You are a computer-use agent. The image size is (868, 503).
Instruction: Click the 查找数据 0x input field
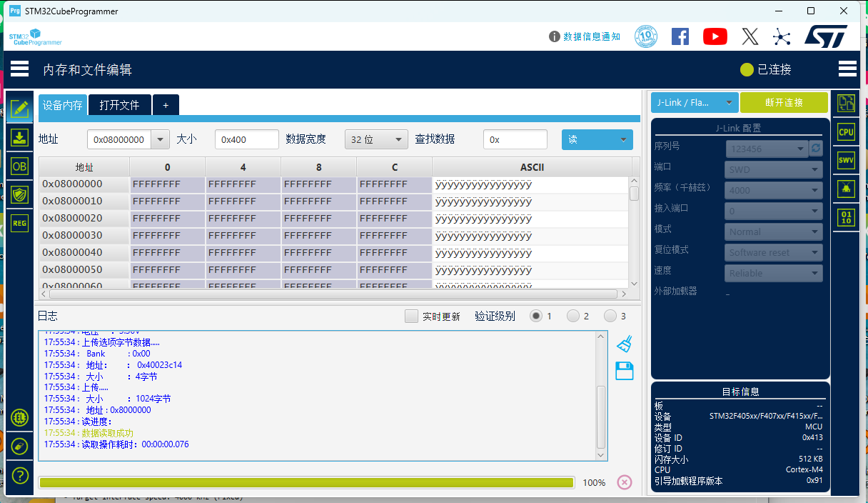click(x=515, y=140)
